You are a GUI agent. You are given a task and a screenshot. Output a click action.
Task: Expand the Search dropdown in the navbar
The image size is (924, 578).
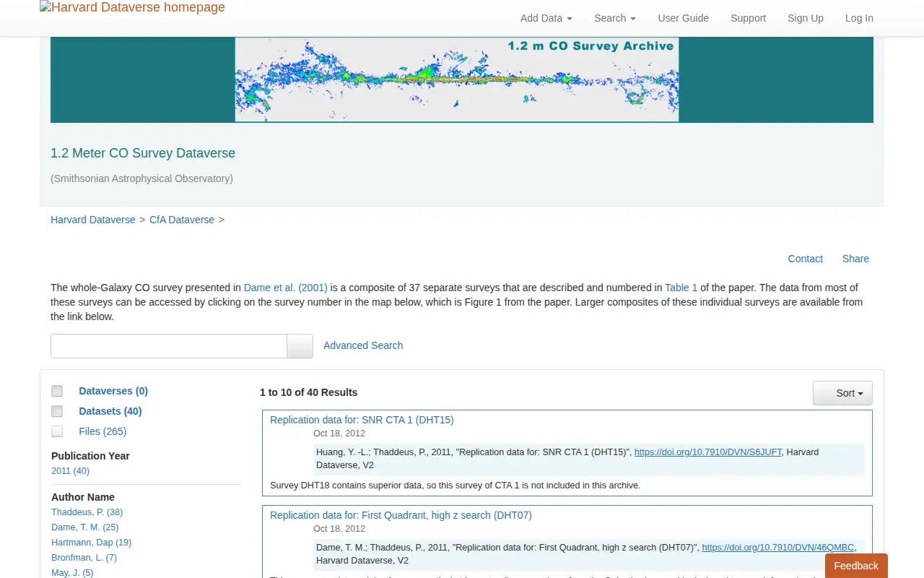(x=615, y=18)
